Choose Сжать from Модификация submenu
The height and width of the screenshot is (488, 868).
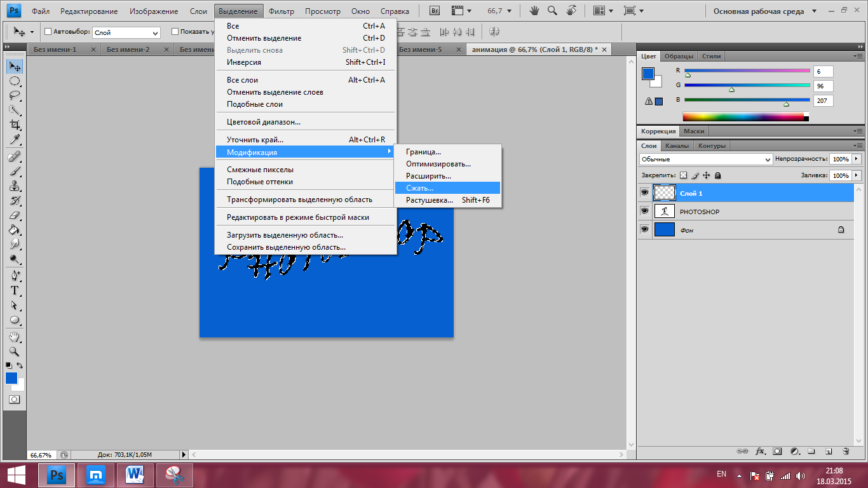[x=447, y=188]
